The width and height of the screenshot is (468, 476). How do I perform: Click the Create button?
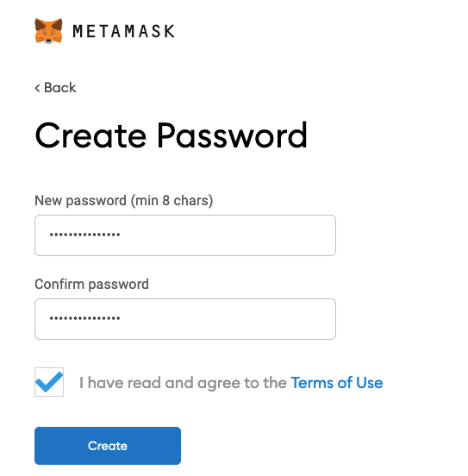108,446
